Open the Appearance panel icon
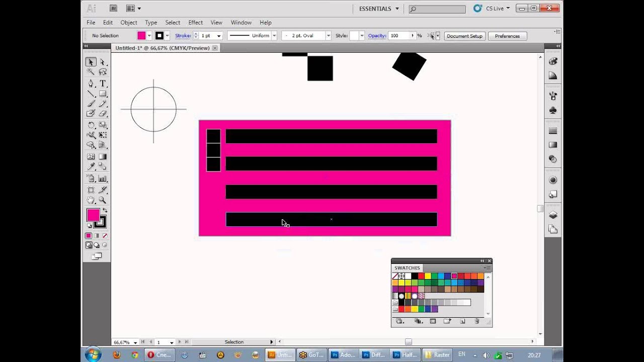Image resolution: width=644 pixels, height=362 pixels. coord(553,180)
